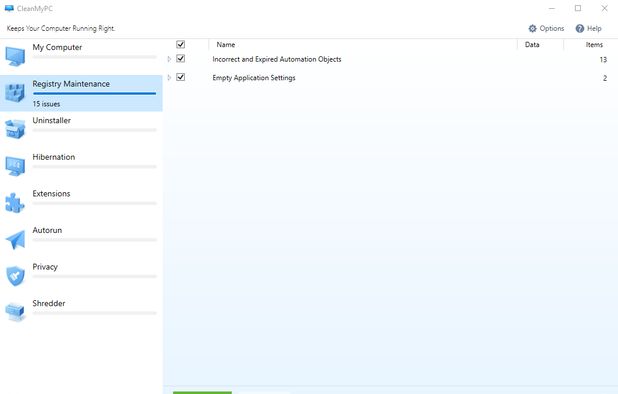Image resolution: width=618 pixels, height=394 pixels.
Task: Click the Autorun paper plane icon
Action: pos(15,239)
